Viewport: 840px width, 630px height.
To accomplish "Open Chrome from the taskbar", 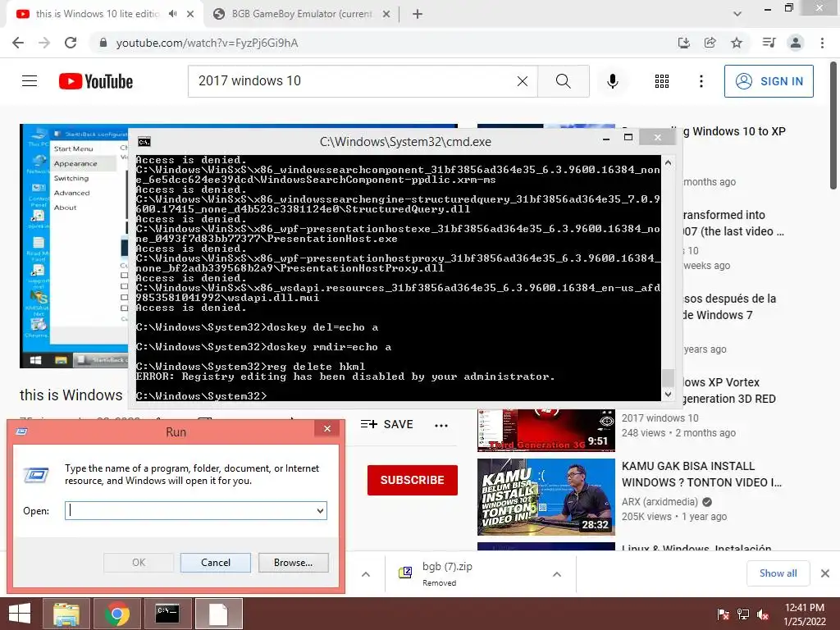I will (116, 614).
